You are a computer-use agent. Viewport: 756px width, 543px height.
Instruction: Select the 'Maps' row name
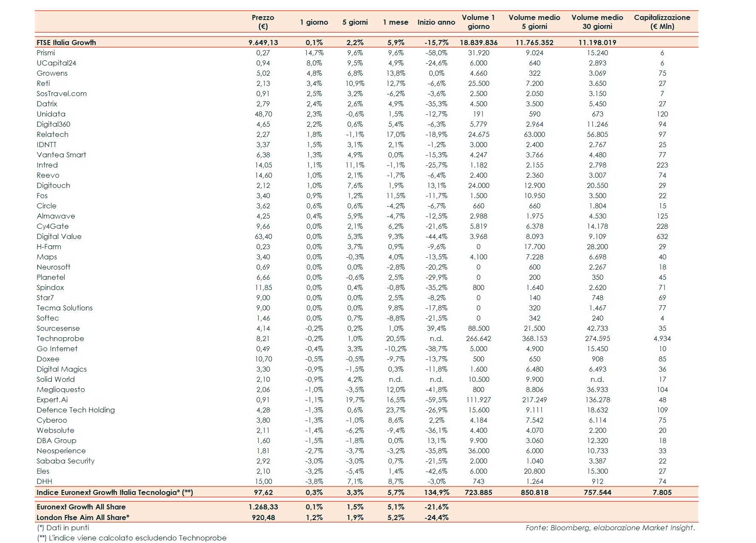47,257
